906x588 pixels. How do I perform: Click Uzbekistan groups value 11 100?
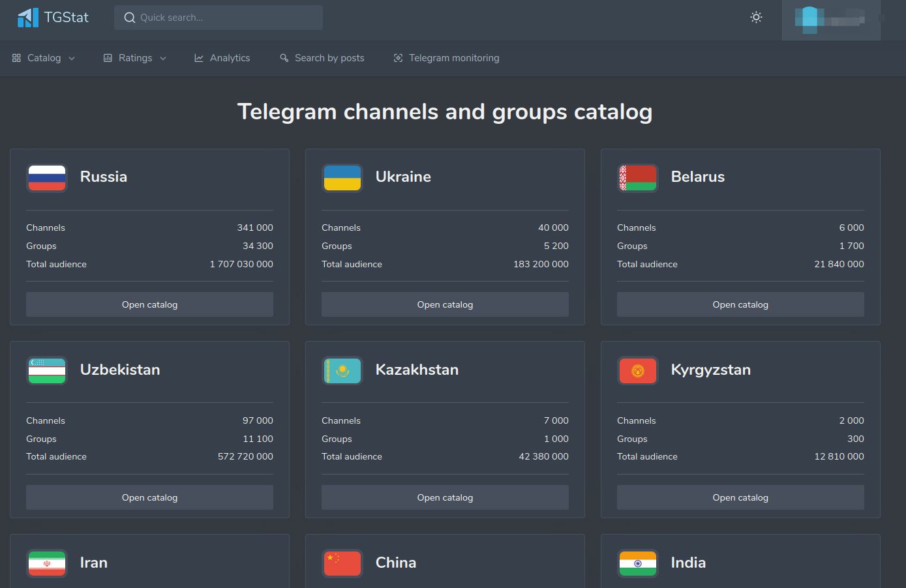point(258,439)
